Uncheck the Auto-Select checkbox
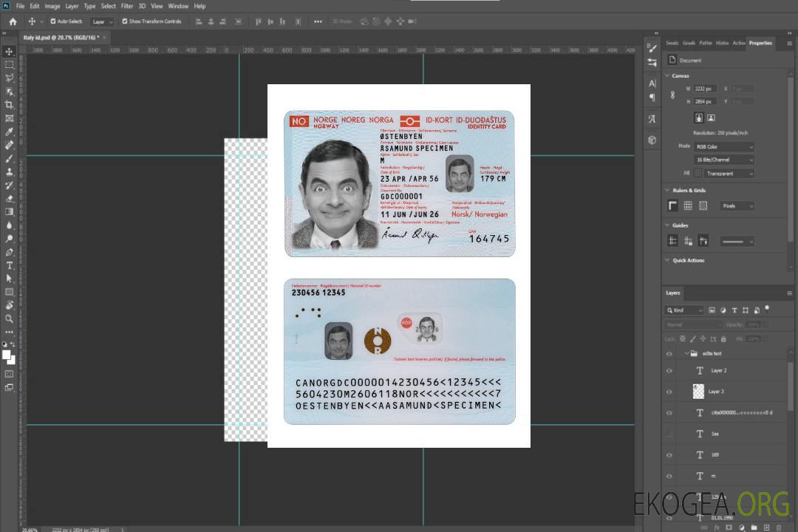Screen dimensions: 798x532 tap(53, 21)
